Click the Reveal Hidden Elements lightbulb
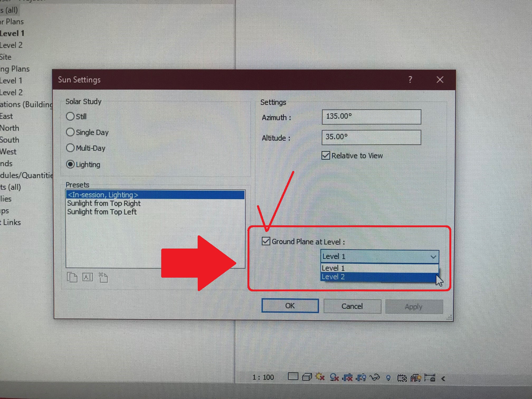Screen dimensions: 532x399 [388, 377]
